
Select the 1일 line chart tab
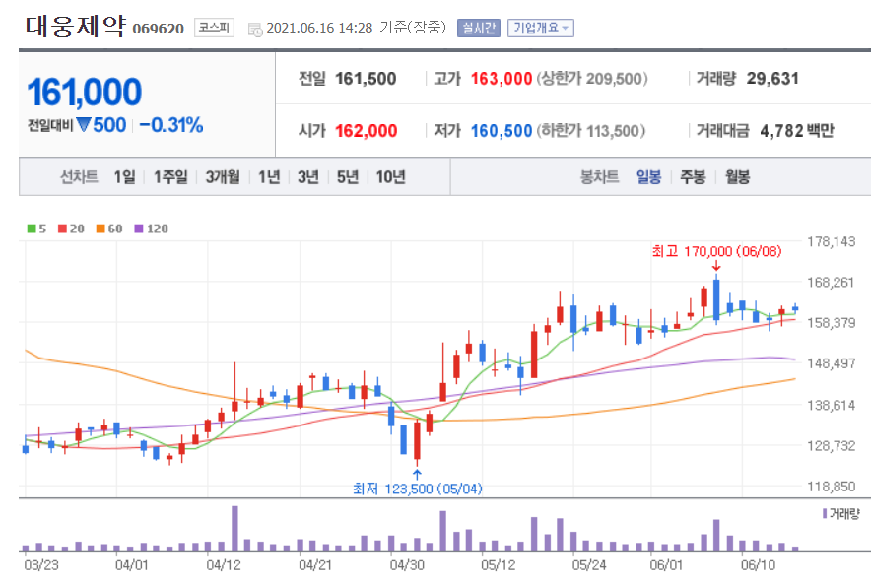124,177
